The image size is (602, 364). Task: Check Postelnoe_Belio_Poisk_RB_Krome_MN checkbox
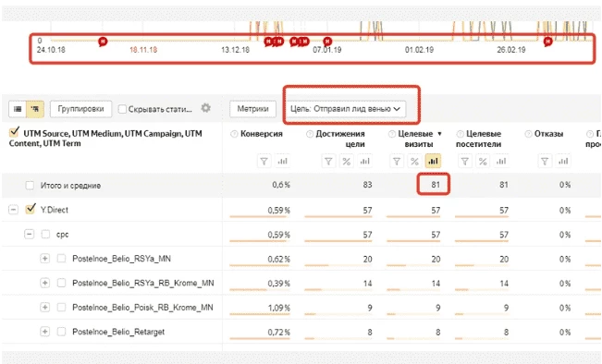[x=61, y=308]
